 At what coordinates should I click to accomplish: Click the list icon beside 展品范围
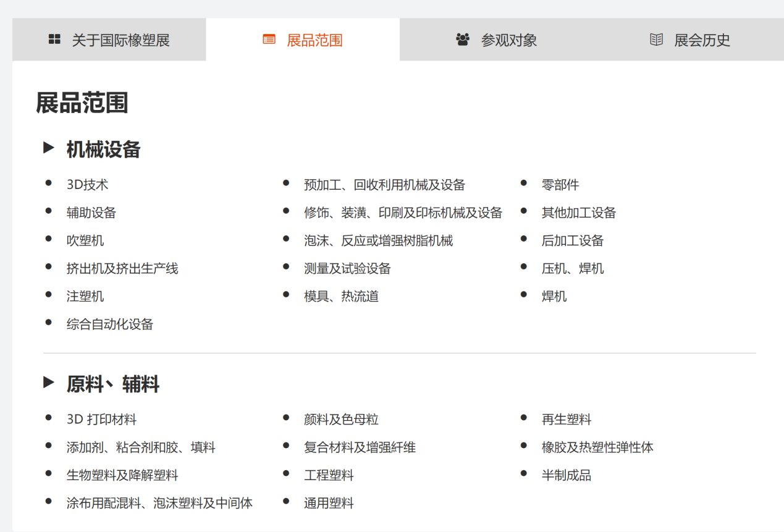(269, 40)
